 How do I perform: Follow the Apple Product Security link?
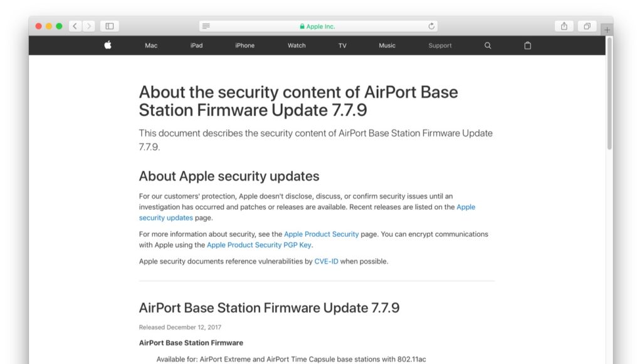point(322,234)
